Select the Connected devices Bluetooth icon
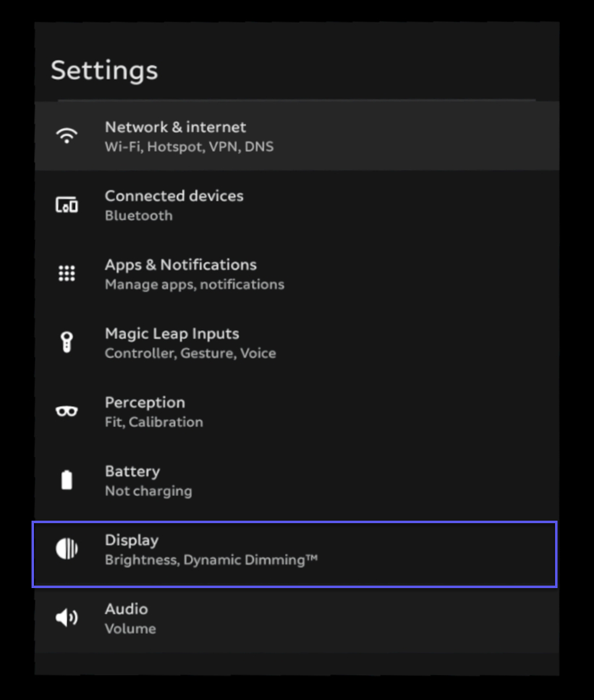The height and width of the screenshot is (700, 594). tap(67, 204)
